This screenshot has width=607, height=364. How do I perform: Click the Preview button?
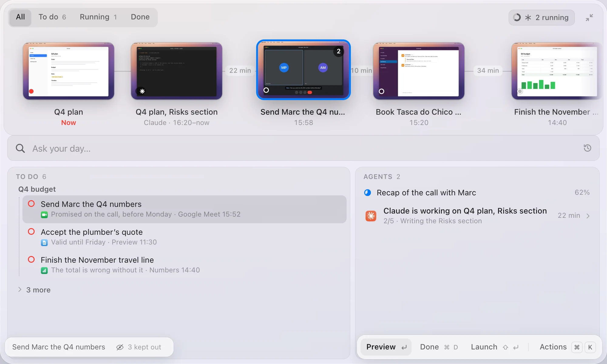click(x=386, y=347)
